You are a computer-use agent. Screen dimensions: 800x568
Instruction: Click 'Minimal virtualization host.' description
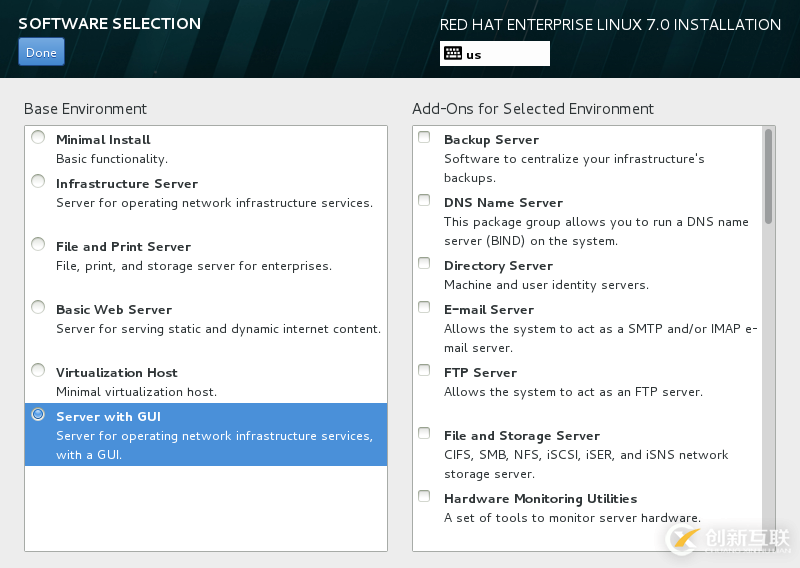136,392
